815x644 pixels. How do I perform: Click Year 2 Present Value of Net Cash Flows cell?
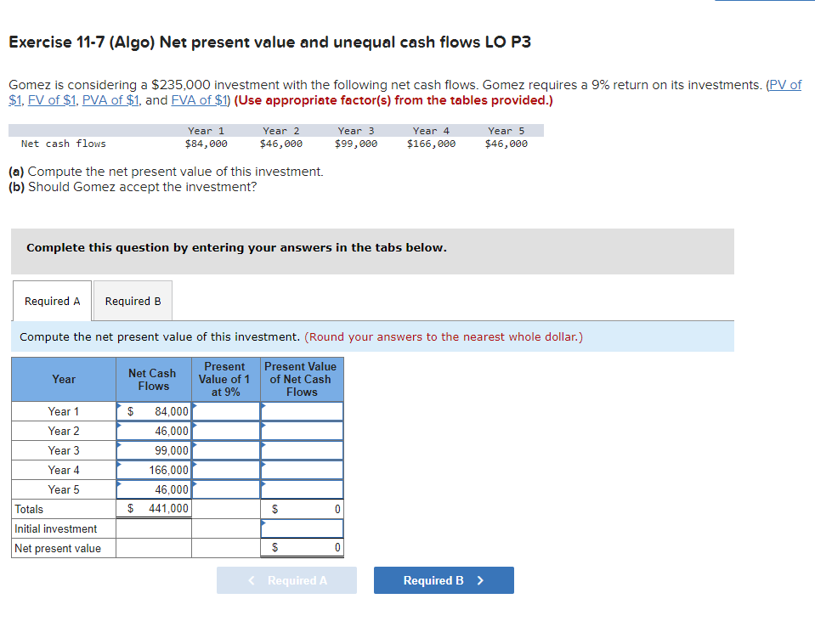point(301,431)
